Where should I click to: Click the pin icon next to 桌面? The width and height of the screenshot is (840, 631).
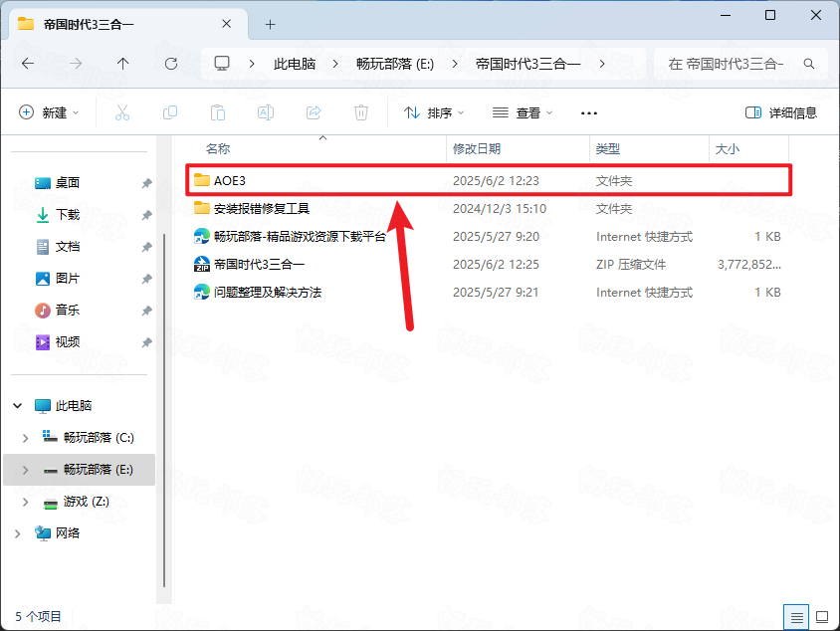pos(146,184)
